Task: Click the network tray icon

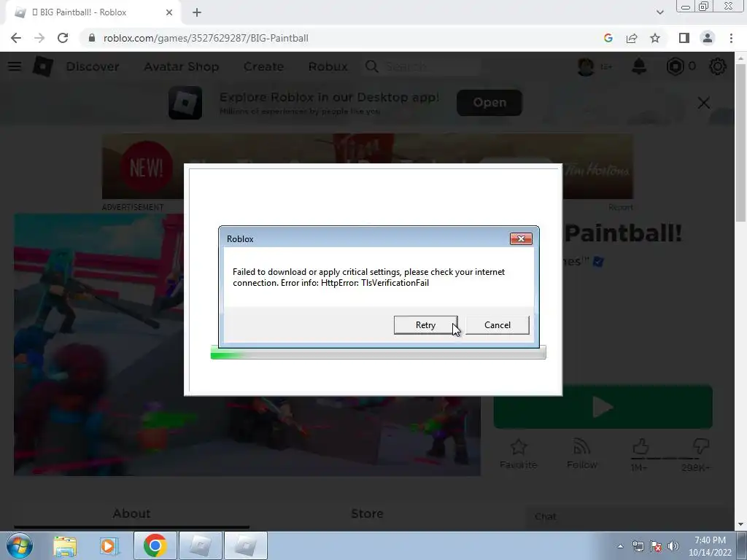Action: (638, 546)
